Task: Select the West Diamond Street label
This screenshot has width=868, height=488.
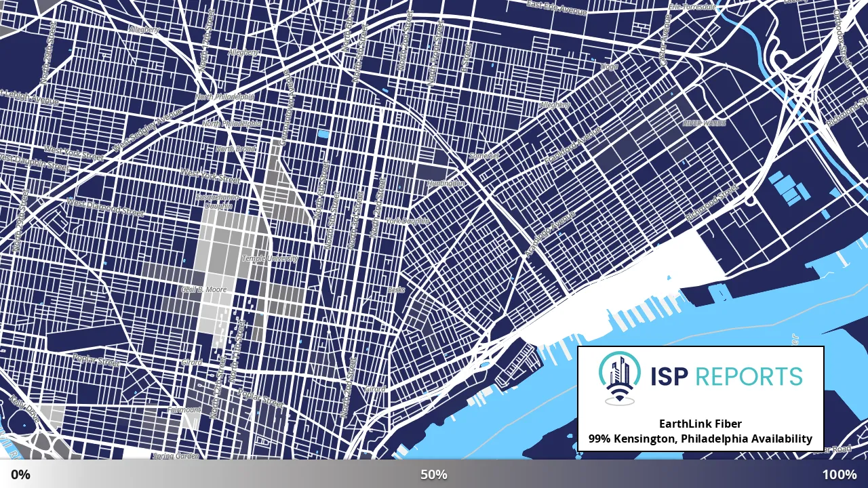Action: click(x=104, y=207)
